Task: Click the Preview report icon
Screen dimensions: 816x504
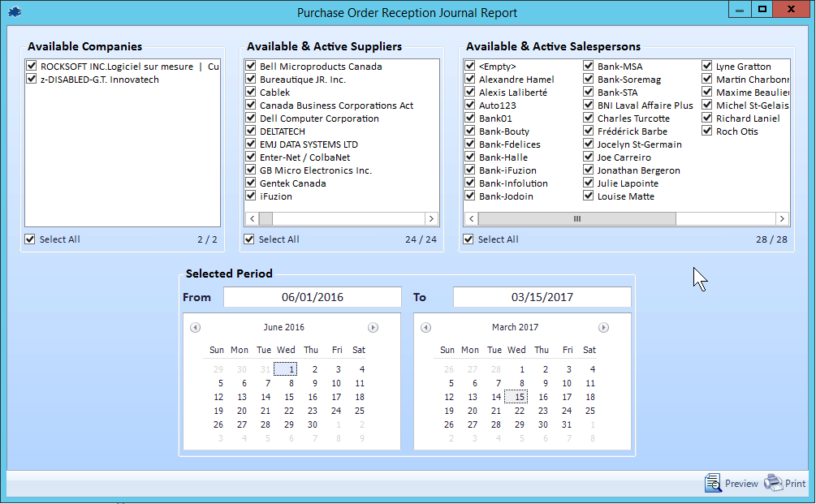Action: click(x=713, y=483)
